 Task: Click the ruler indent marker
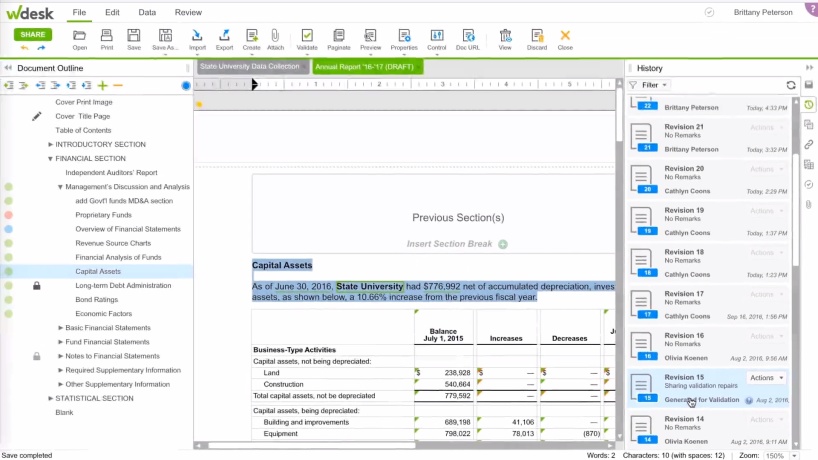pyautogui.click(x=255, y=84)
